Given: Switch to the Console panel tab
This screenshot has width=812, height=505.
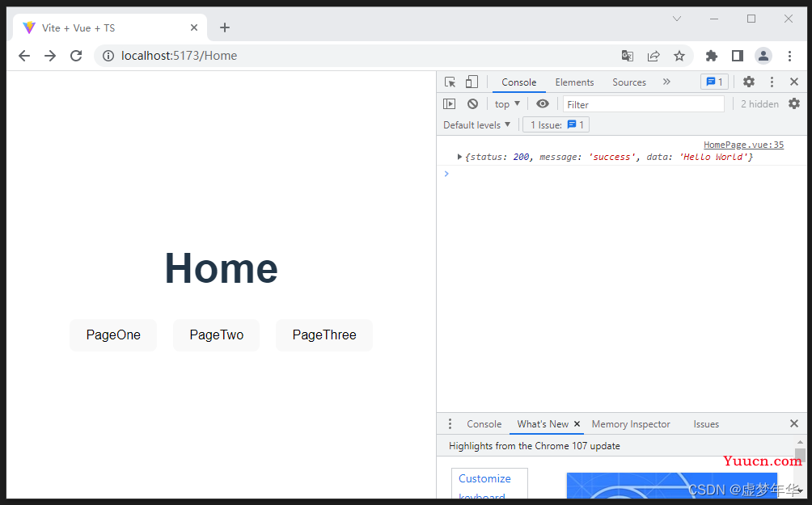Looking at the screenshot, I should click(x=519, y=82).
